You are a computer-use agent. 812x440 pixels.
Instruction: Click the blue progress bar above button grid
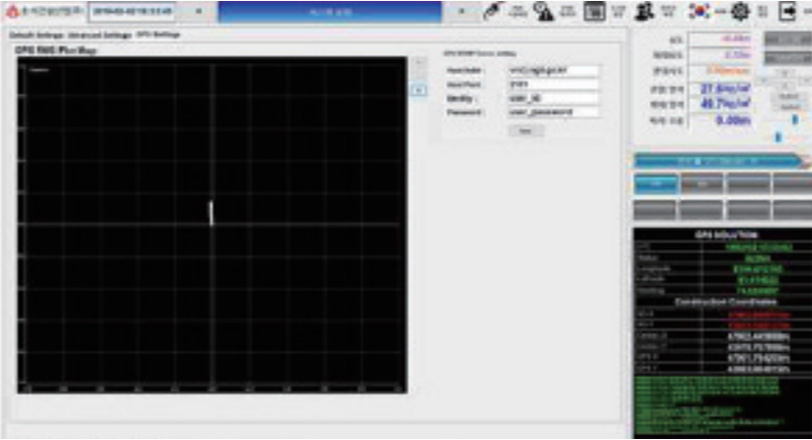pyautogui.click(x=715, y=160)
